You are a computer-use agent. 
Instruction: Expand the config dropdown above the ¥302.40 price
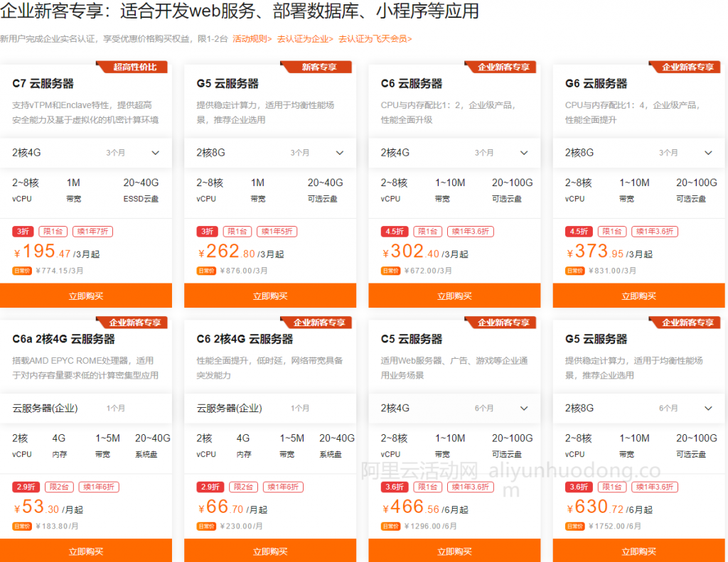click(x=454, y=153)
